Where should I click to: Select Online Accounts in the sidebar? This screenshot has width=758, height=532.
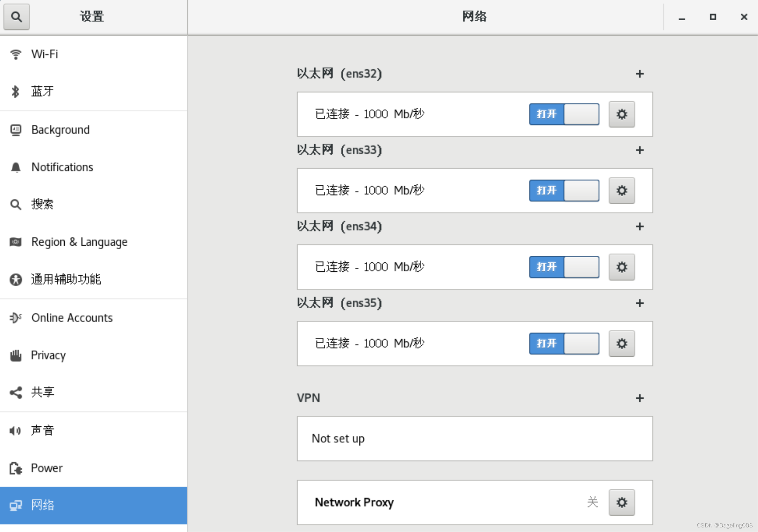point(72,318)
